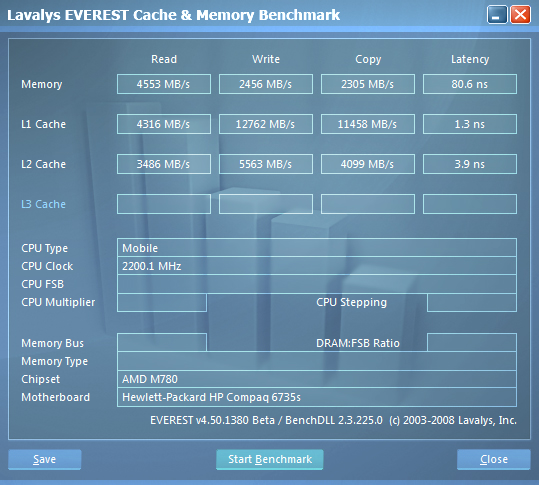Image resolution: width=539 pixels, height=485 pixels.
Task: Minimize the EVEREST benchmark window
Action: point(497,15)
